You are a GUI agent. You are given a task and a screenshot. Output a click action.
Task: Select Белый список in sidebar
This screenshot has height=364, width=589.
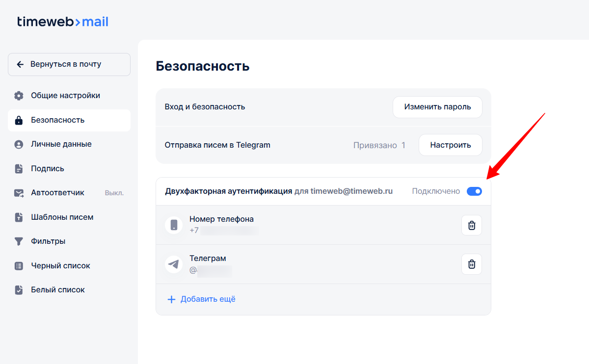pyautogui.click(x=58, y=290)
